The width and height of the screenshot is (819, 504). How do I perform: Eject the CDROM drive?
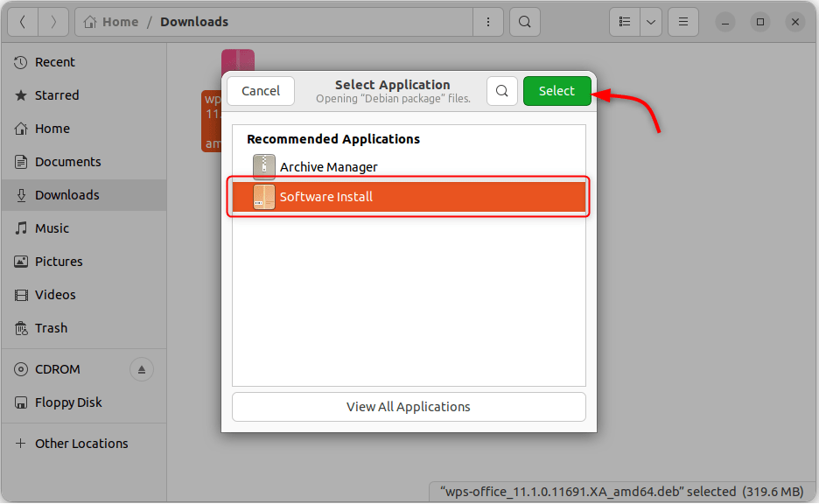142,369
